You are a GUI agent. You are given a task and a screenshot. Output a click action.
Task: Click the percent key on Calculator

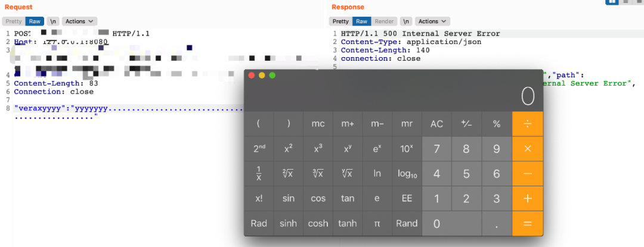(497, 124)
